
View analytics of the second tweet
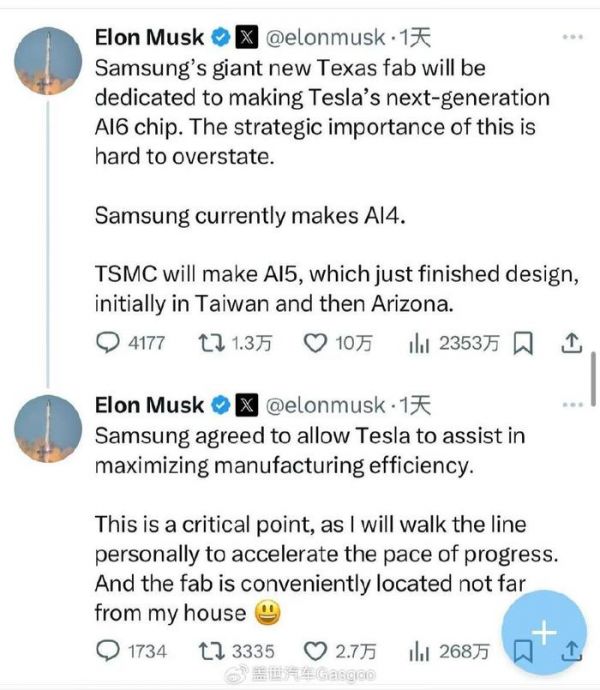tap(418, 651)
